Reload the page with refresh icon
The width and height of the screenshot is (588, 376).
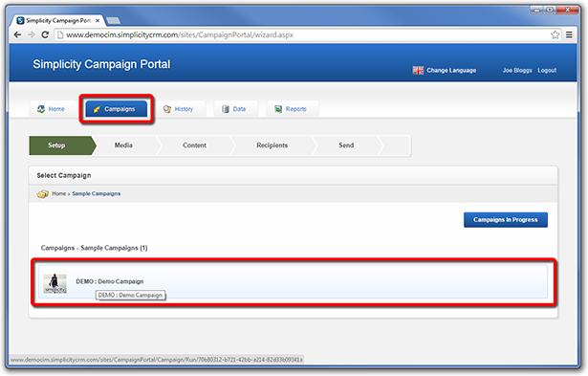(45, 34)
